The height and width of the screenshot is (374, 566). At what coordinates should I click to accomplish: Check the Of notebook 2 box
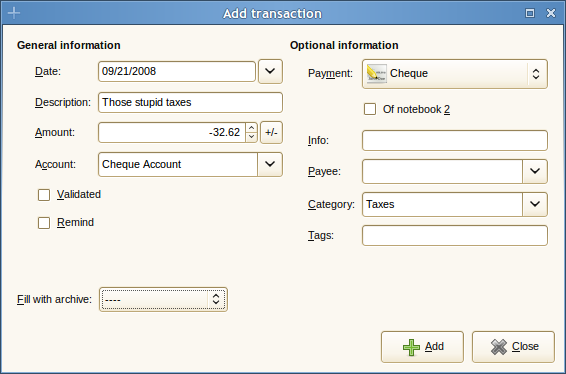tap(370, 109)
